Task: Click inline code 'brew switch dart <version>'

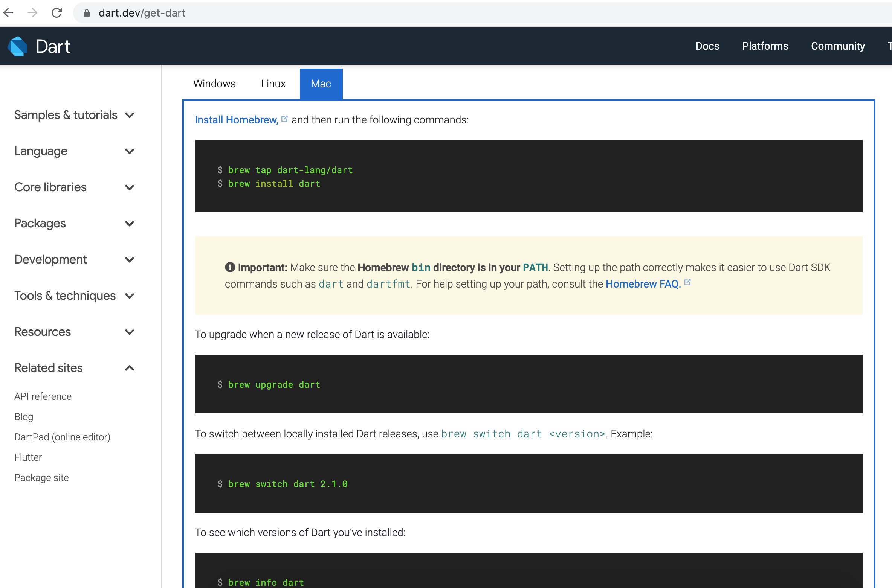Action: (x=523, y=434)
